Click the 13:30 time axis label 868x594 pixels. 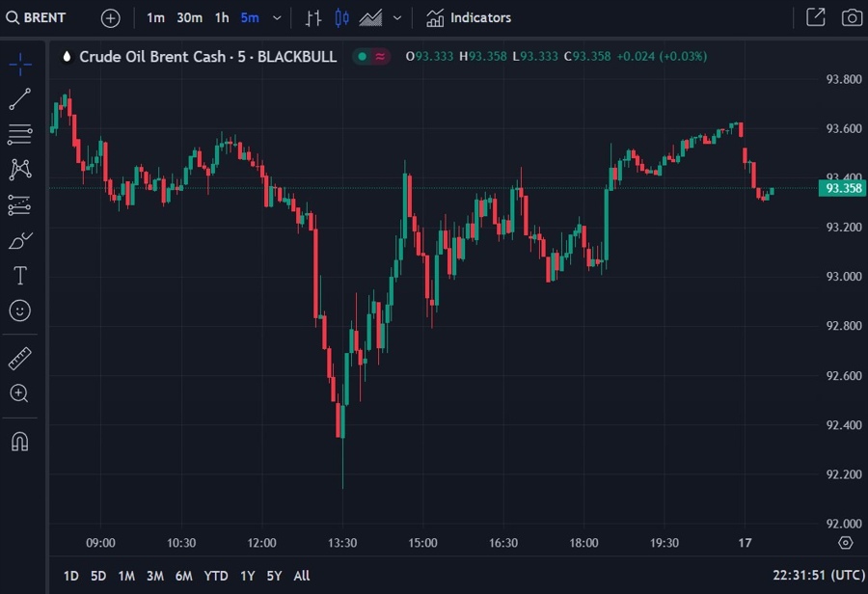click(x=342, y=543)
